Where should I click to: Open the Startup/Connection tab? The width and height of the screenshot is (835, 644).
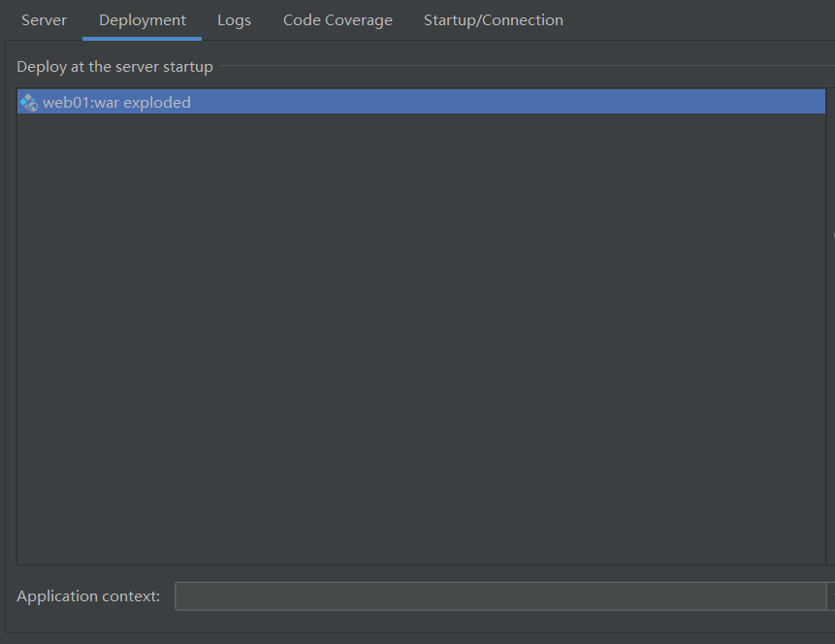click(493, 19)
